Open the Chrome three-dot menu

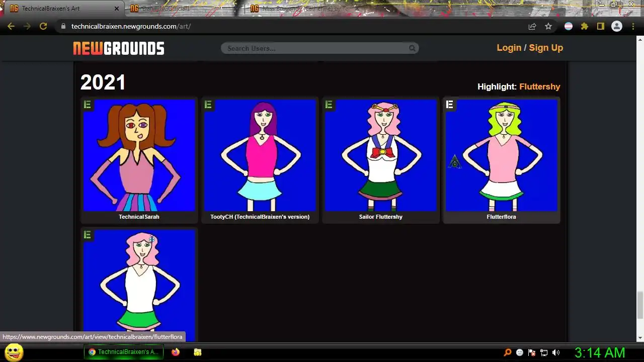click(633, 26)
